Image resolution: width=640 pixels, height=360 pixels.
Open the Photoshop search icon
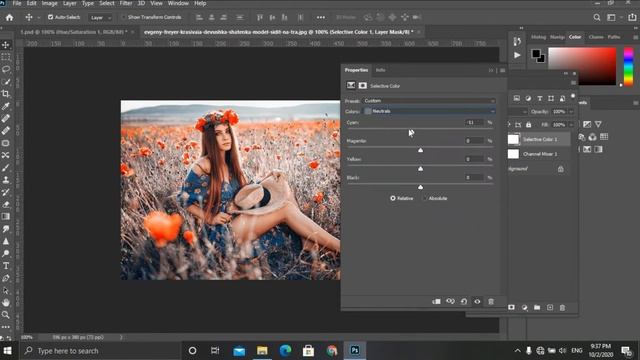pyautogui.click(x=597, y=18)
